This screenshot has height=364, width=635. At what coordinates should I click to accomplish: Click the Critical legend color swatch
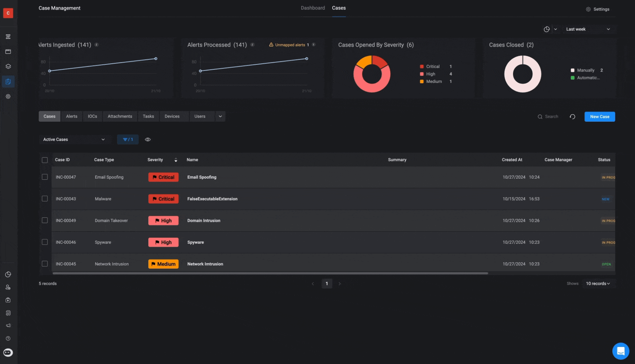421,67
